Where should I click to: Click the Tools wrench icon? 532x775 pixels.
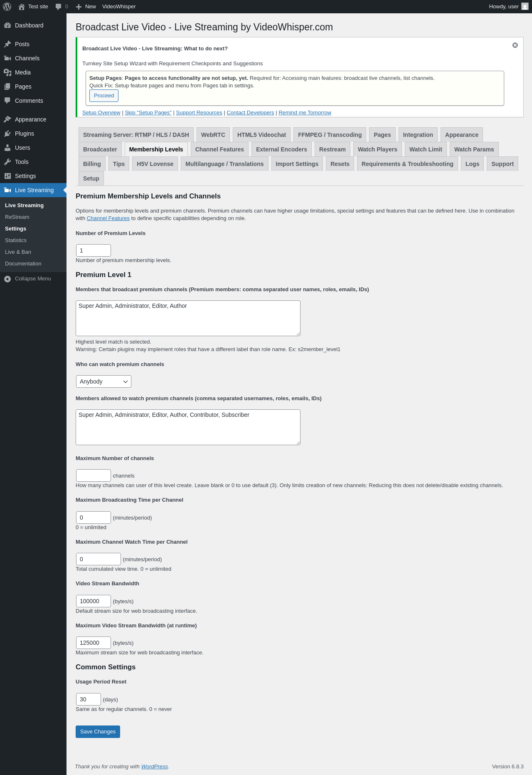(x=7, y=162)
